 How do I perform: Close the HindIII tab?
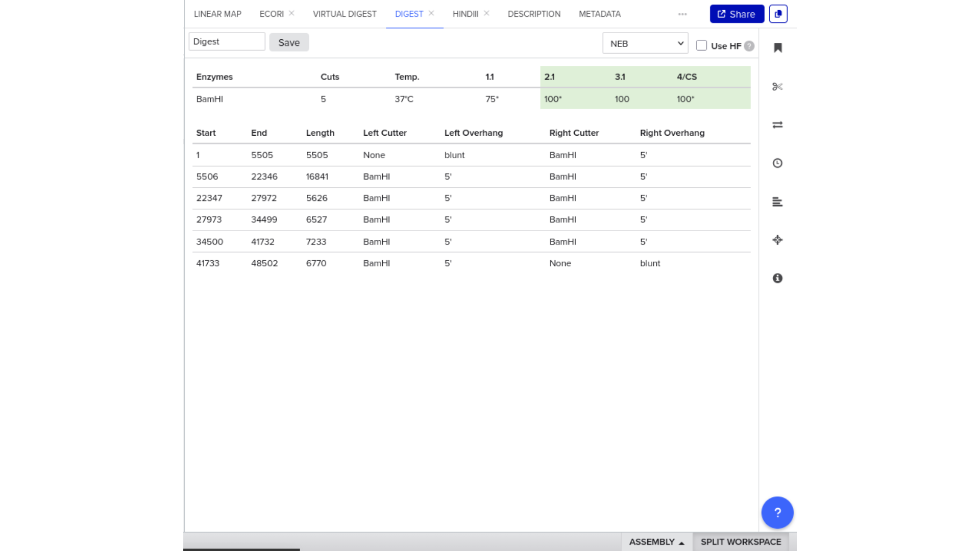(486, 13)
